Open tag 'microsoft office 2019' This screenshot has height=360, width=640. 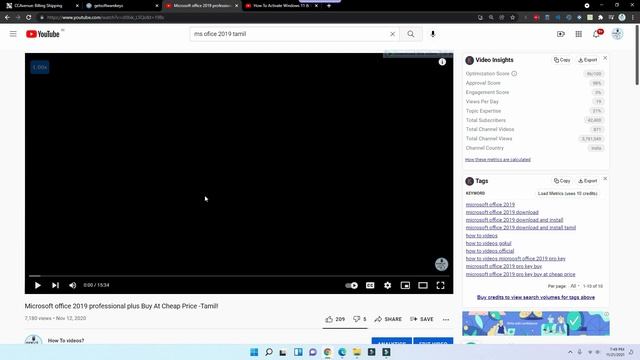tap(490, 204)
